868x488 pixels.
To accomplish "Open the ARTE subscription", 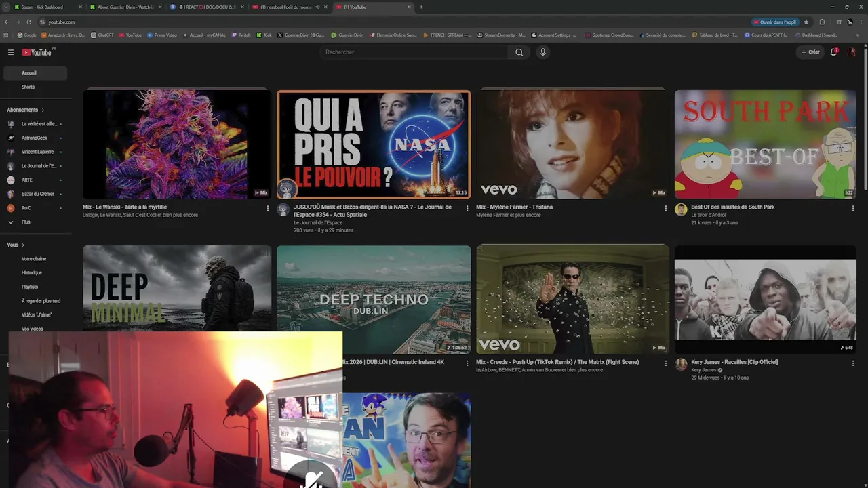I will click(x=35, y=180).
